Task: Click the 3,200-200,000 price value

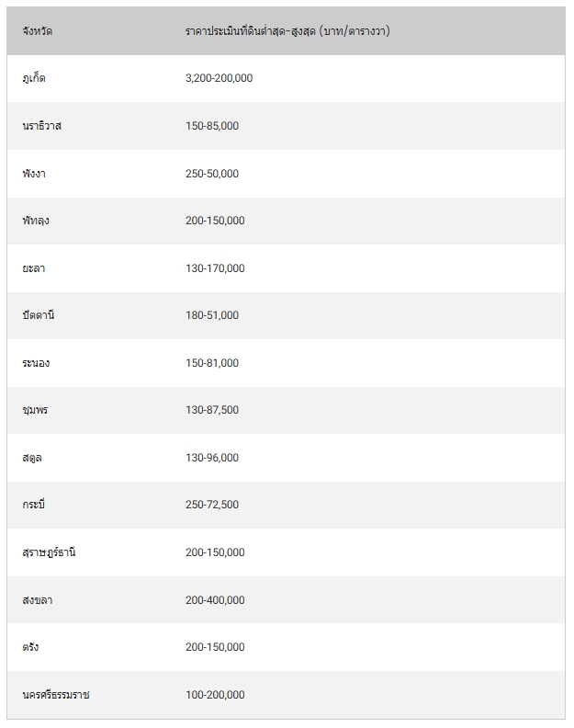Action: pos(219,78)
